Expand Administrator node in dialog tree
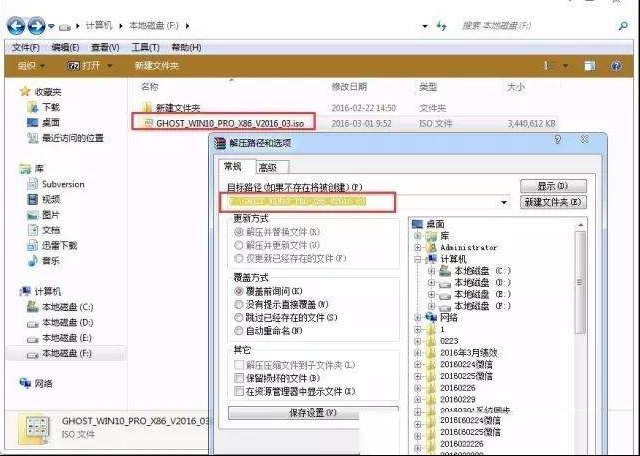Viewport: 640px width, 456px height. pos(417,247)
